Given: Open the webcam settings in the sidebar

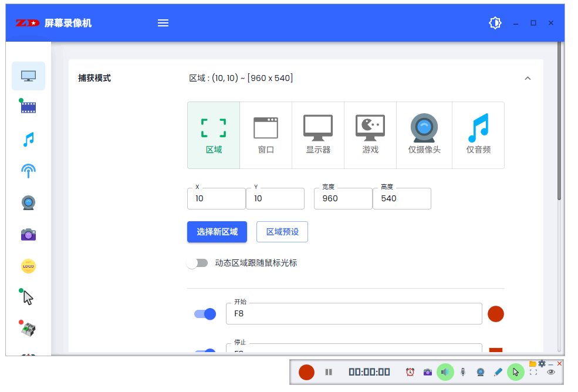Looking at the screenshot, I should (28, 202).
